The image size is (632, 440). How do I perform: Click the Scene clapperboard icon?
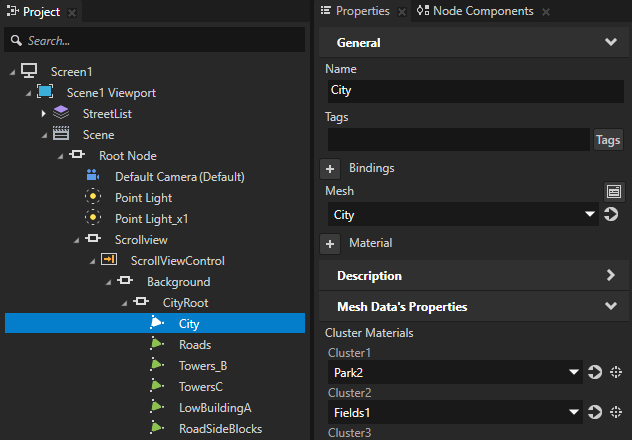point(61,134)
